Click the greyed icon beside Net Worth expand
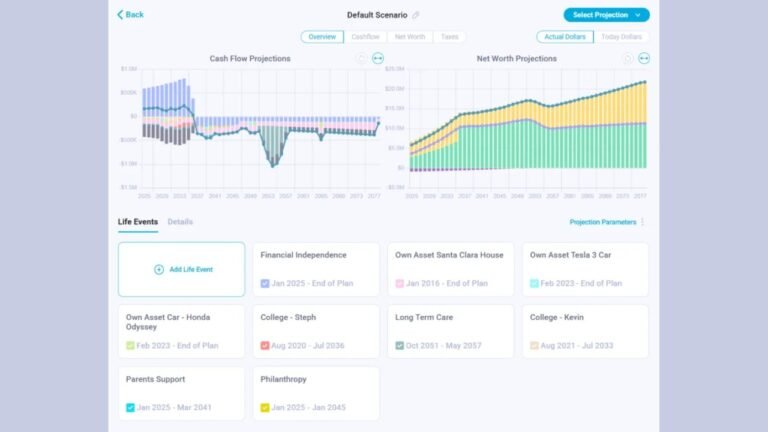 pyautogui.click(x=628, y=59)
